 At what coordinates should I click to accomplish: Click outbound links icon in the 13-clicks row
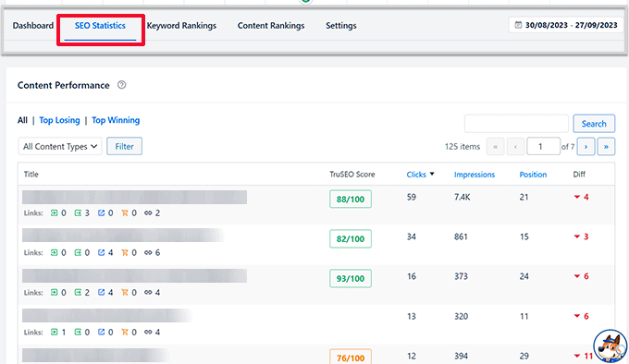tap(78, 332)
